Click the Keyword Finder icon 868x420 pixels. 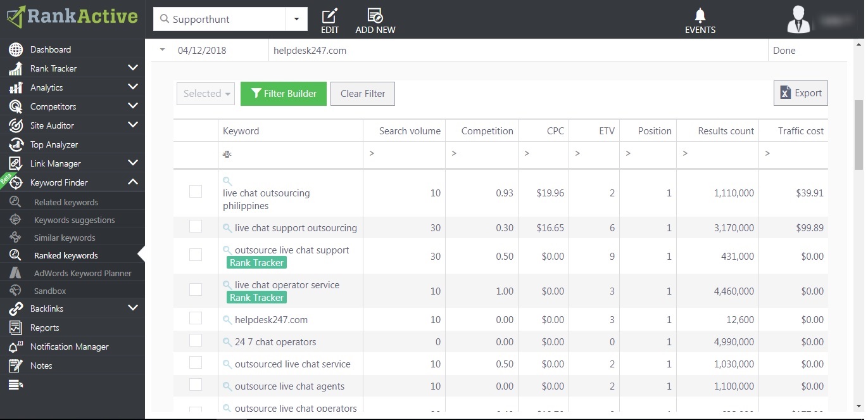(x=16, y=182)
